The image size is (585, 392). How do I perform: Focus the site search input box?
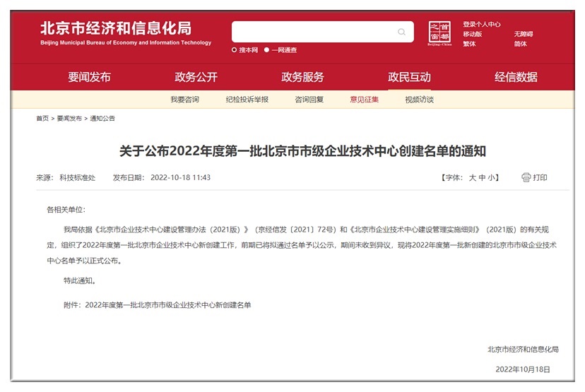(322, 32)
